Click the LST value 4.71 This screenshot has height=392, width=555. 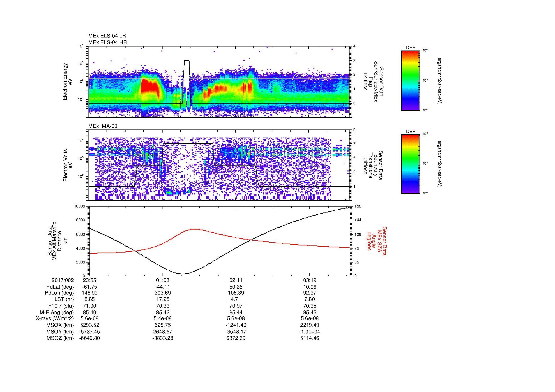tap(236, 299)
